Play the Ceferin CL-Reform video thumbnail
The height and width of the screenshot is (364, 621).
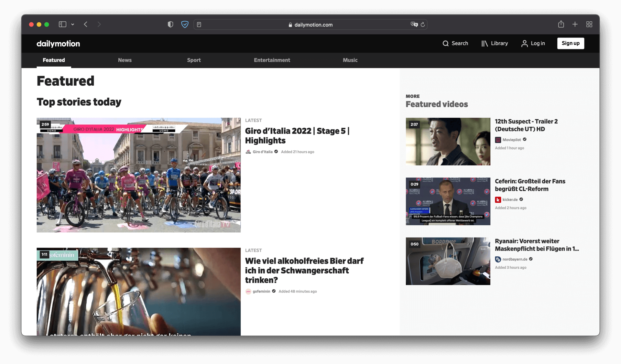click(x=448, y=201)
